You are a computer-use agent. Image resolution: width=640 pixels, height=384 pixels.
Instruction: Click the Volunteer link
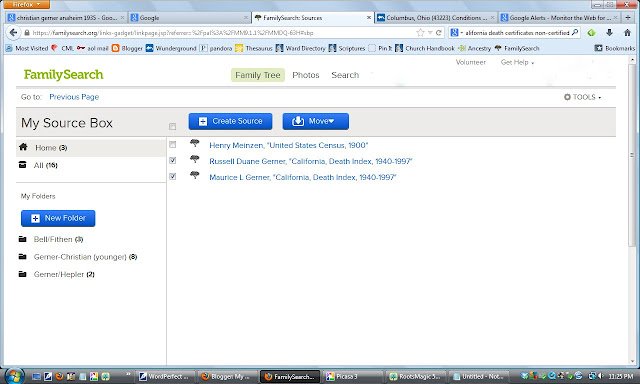point(471,62)
